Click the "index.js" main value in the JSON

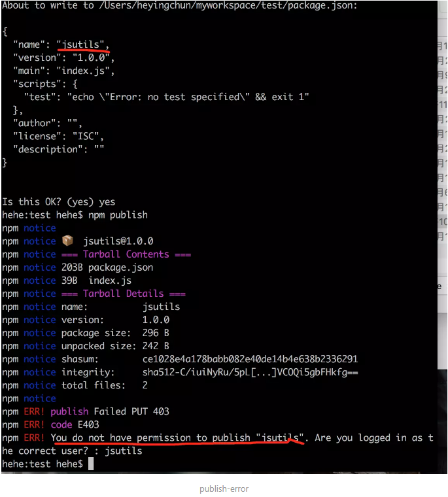point(83,71)
